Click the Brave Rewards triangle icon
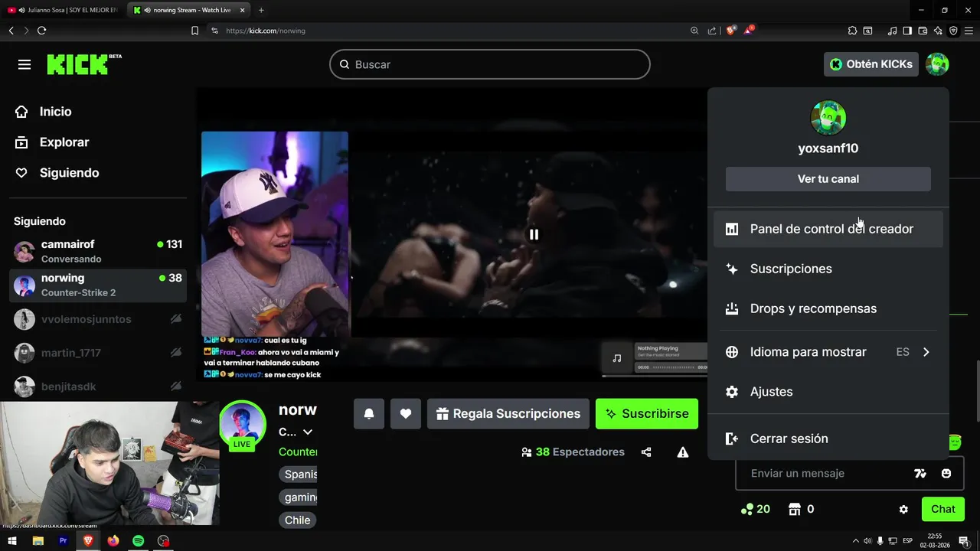The image size is (980, 551). click(x=748, y=31)
